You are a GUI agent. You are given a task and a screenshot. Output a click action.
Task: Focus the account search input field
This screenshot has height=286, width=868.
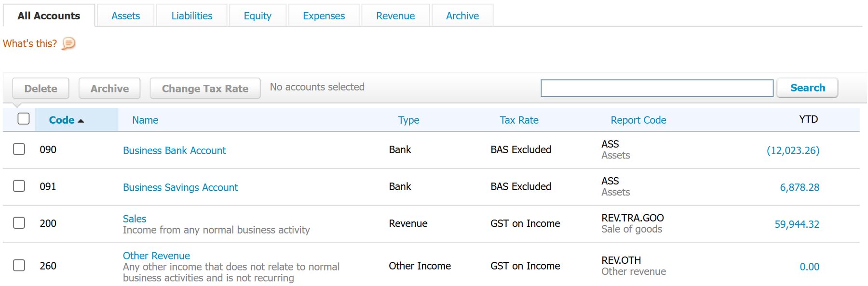657,88
